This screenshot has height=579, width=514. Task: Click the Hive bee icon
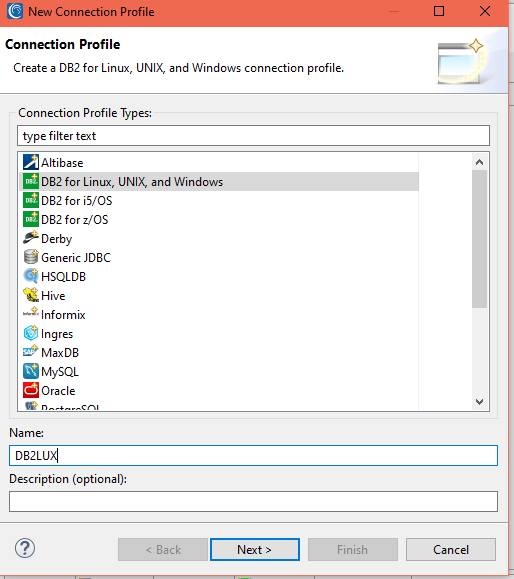[x=31, y=295]
